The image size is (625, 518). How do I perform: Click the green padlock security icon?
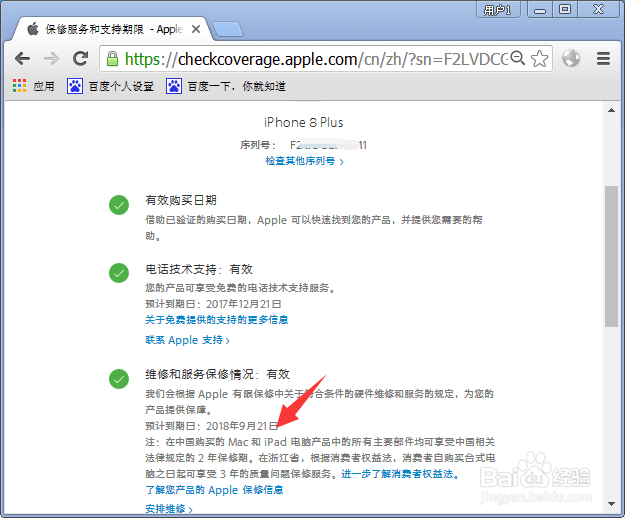[112, 59]
